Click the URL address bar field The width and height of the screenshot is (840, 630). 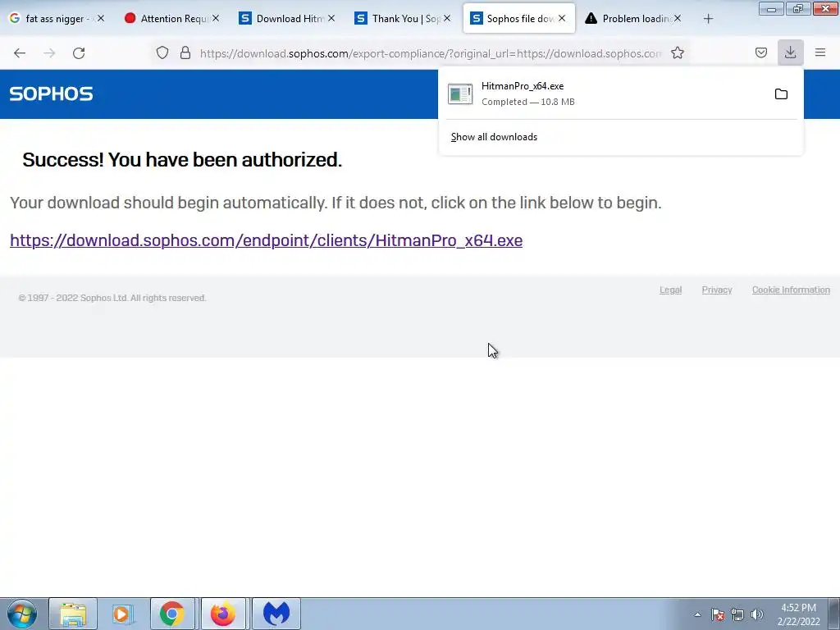430,53
